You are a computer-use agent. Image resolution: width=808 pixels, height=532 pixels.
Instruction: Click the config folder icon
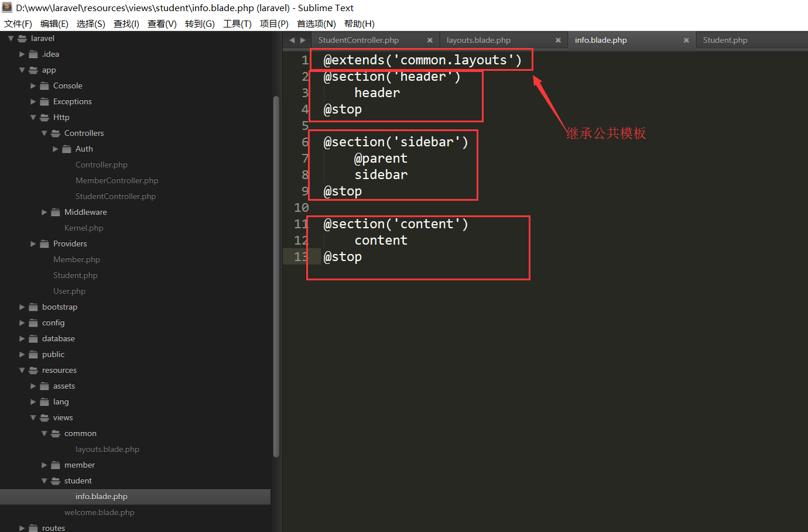33,323
